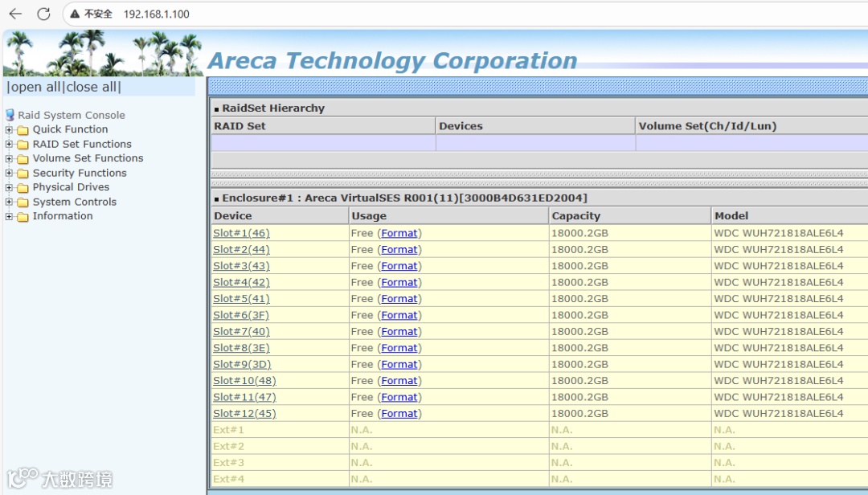Click the not-secure warning triangle icon
868x495 pixels.
(x=75, y=14)
